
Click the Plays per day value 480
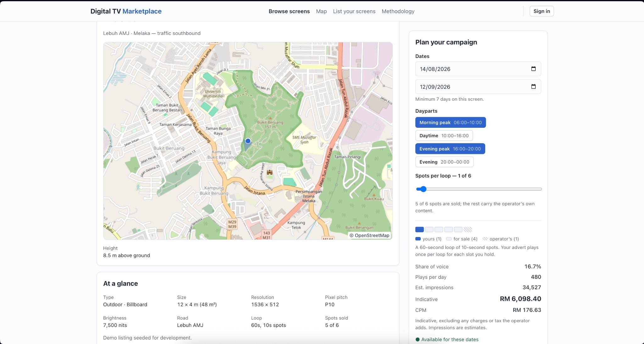coord(536,277)
